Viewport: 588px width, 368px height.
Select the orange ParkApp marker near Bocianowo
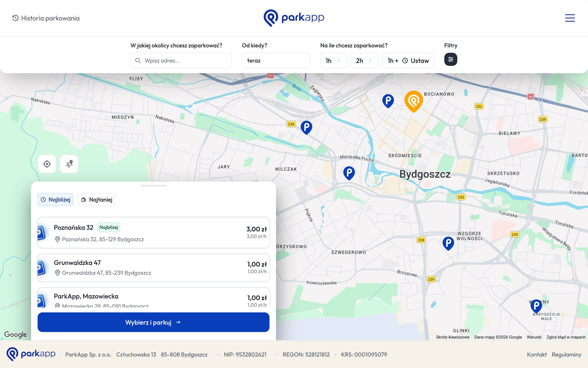[x=414, y=101]
